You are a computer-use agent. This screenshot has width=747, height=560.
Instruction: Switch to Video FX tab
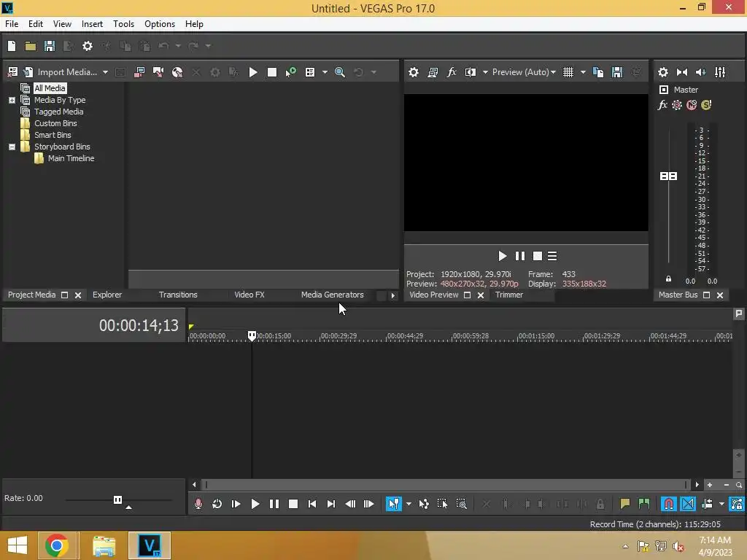tap(249, 295)
